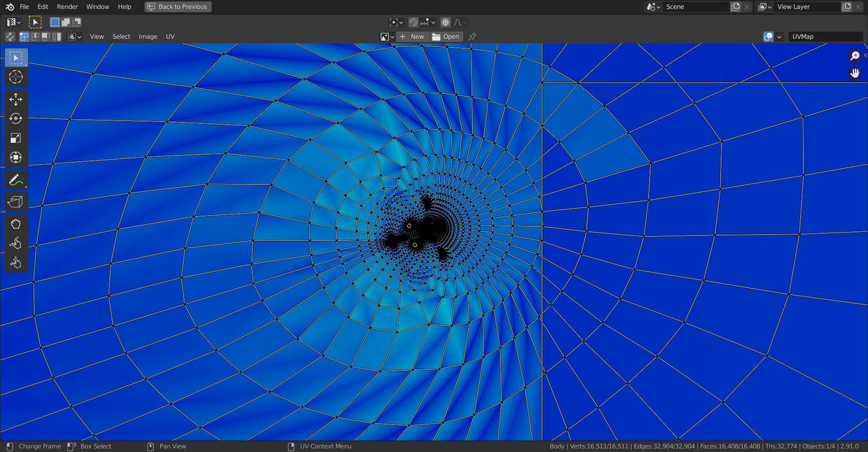Click Open to load an image

pos(446,36)
